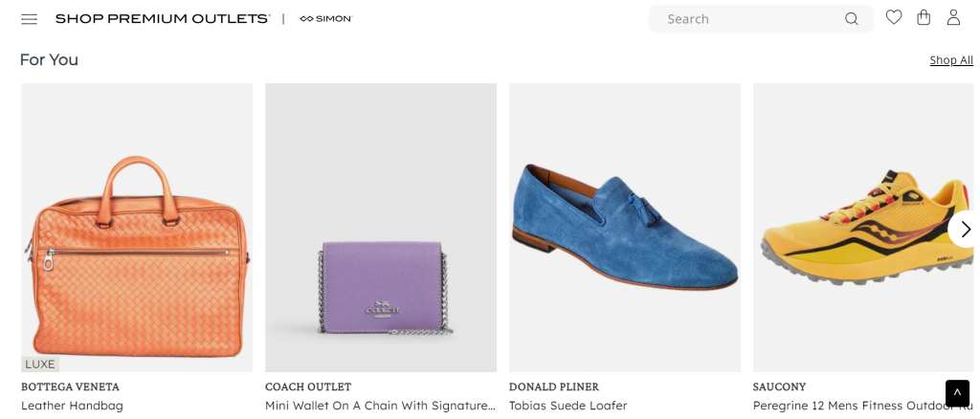Viewport: 980px width, 419px height.
Task: Open the account profile icon
Action: (953, 17)
